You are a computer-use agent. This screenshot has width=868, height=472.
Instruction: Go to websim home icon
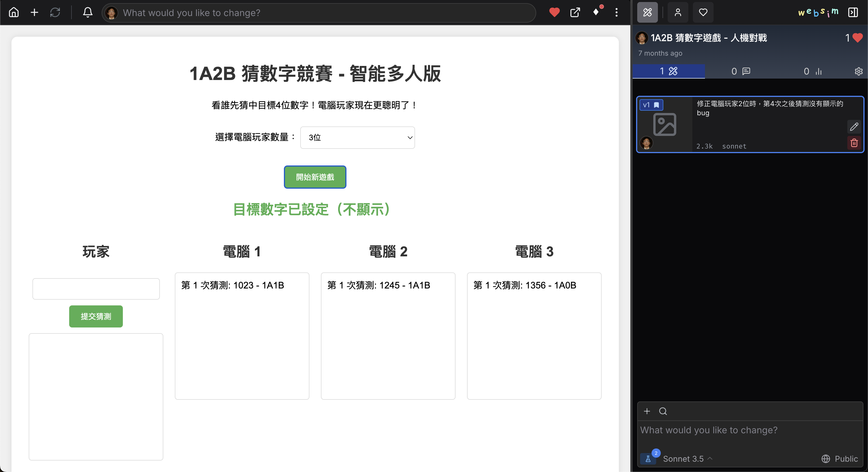pyautogui.click(x=14, y=12)
